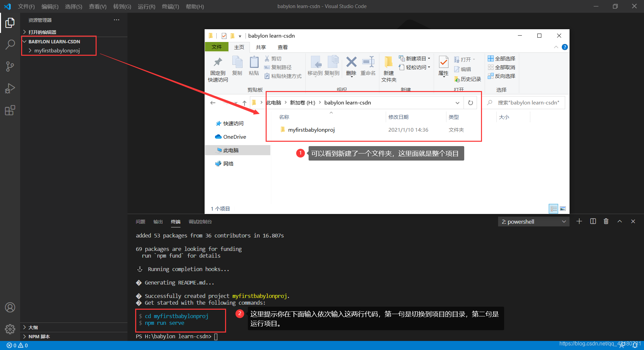Refresh the File Explorer address bar
Image resolution: width=644 pixels, height=350 pixels.
471,103
